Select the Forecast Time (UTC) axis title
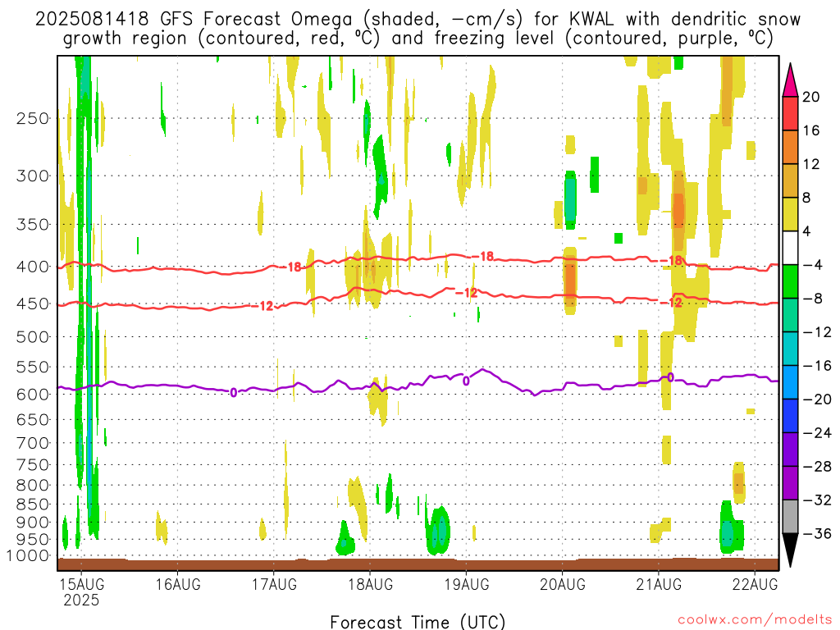The height and width of the screenshot is (630, 840). point(418,622)
